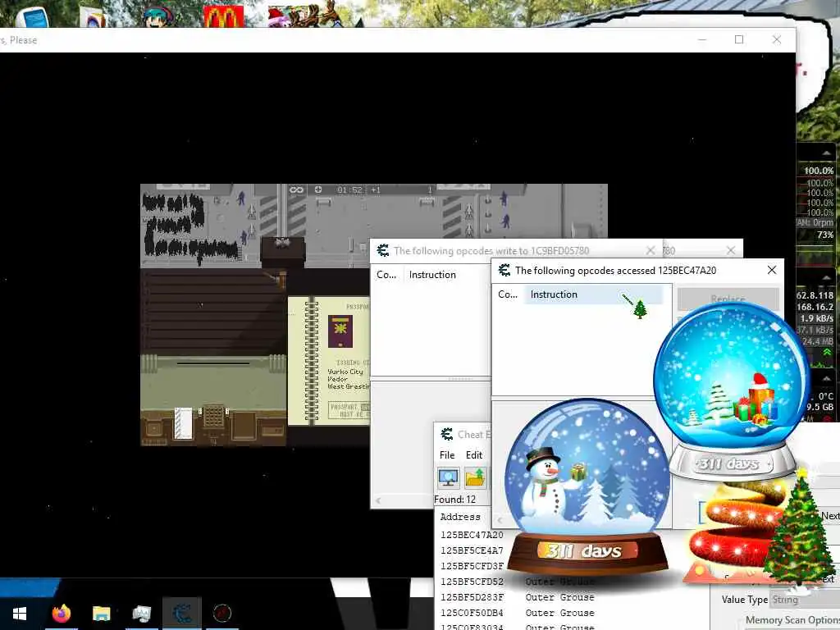840x630 pixels.
Task: Click the game clock showing 01:52
Action: pyautogui.click(x=349, y=189)
